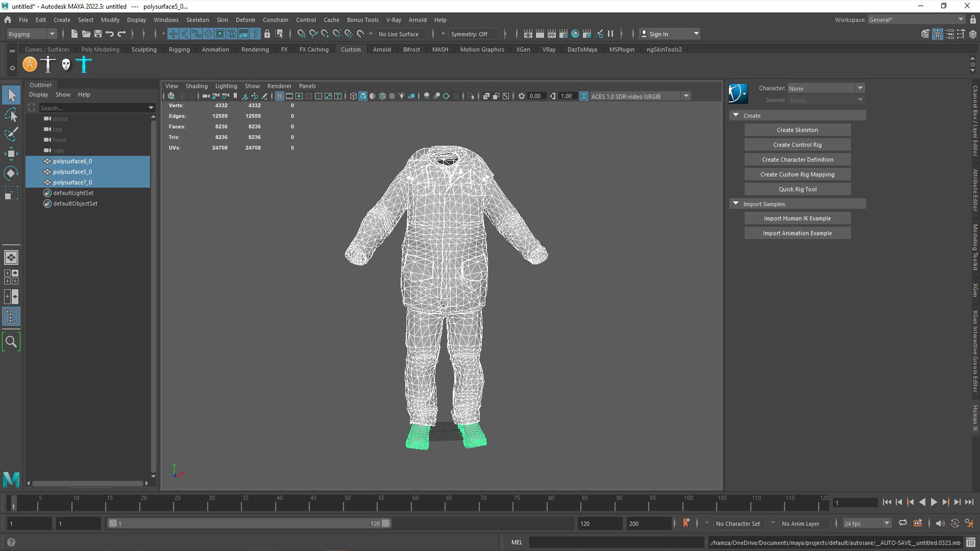The image size is (980, 551).
Task: Collapse the Create section
Action: coord(736,115)
